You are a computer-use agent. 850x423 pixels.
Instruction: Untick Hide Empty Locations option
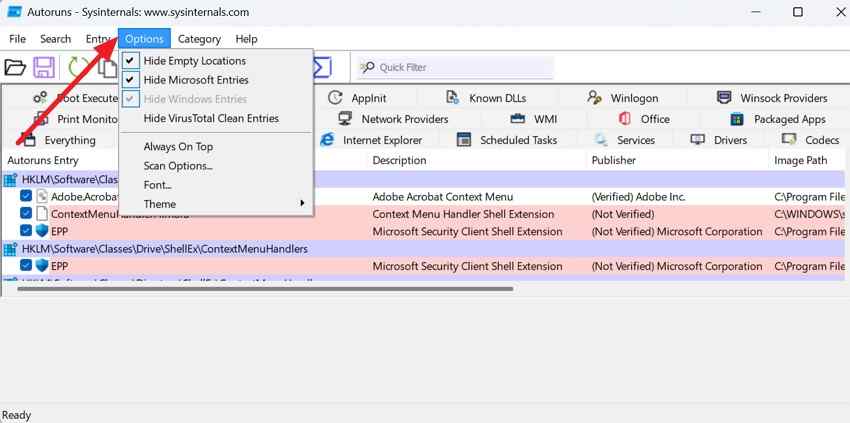pyautogui.click(x=216, y=61)
